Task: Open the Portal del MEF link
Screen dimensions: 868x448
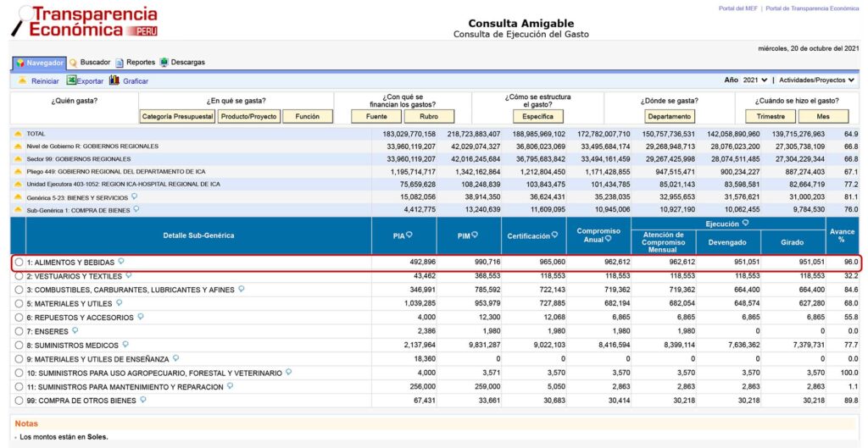Action: tap(738, 8)
